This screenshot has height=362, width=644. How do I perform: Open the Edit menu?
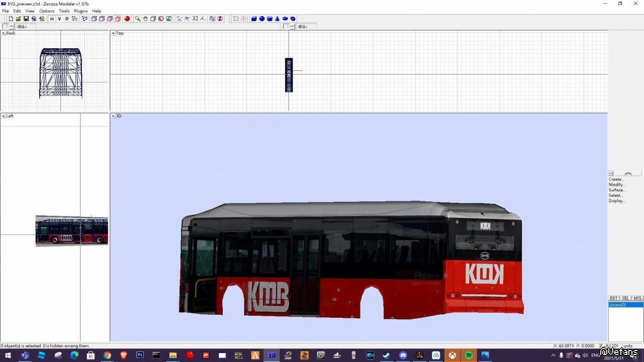click(x=17, y=11)
